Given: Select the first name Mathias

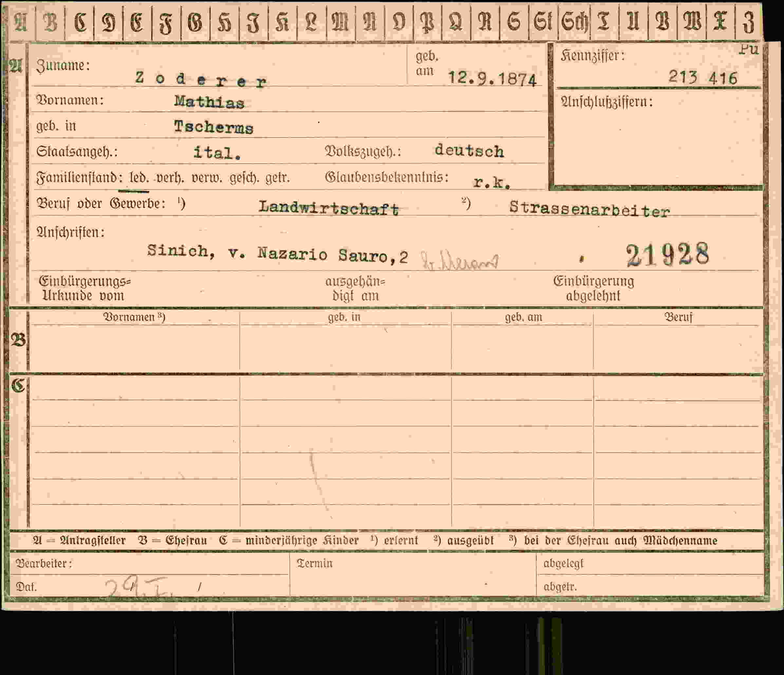Looking at the screenshot, I should point(209,102).
